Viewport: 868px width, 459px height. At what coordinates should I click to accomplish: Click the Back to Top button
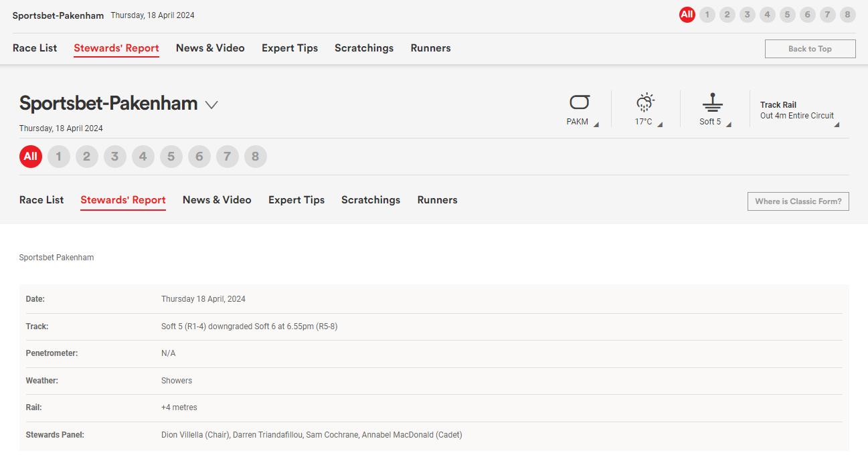pyautogui.click(x=810, y=49)
